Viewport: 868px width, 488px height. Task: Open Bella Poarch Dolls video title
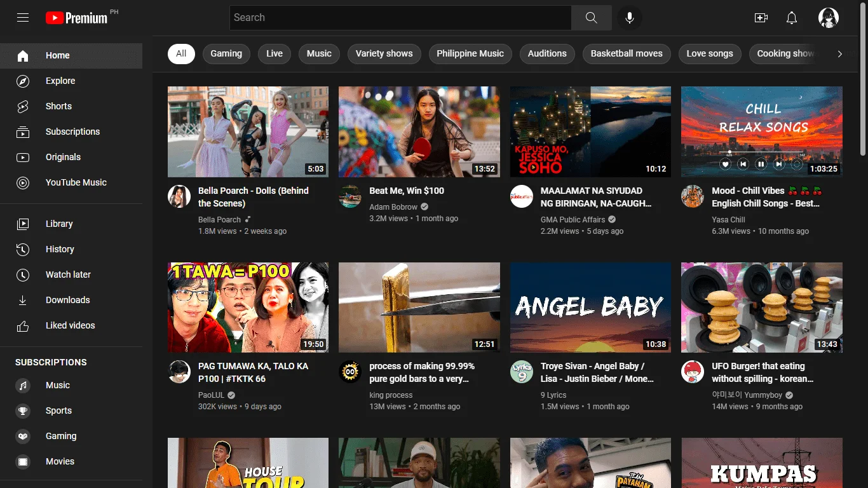(254, 197)
